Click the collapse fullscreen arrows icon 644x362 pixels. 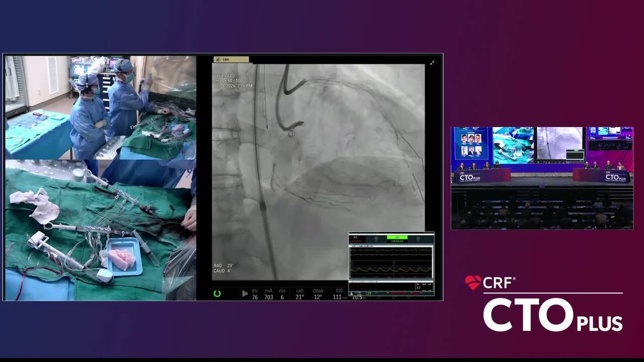coord(432,63)
